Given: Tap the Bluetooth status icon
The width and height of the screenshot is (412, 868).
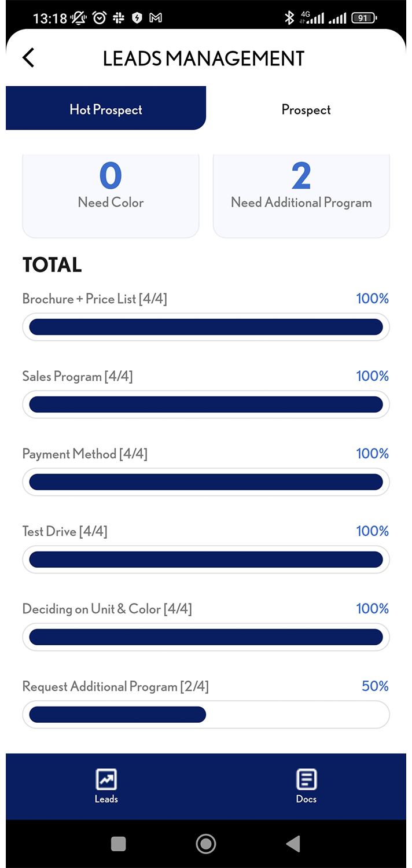Looking at the screenshot, I should (289, 18).
